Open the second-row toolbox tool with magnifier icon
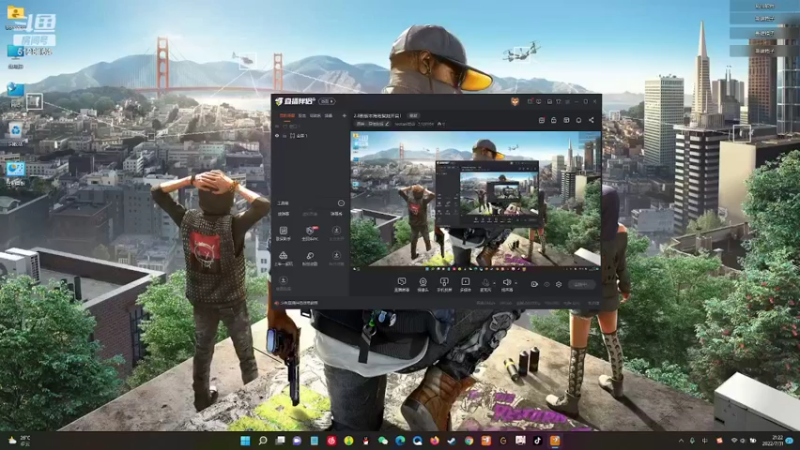 click(310, 258)
